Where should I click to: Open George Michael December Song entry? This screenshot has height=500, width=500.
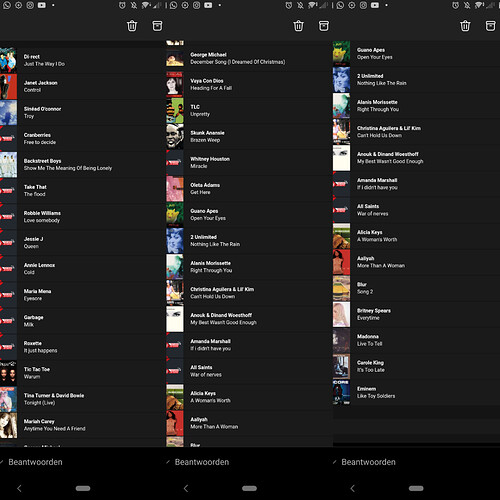tap(249, 58)
